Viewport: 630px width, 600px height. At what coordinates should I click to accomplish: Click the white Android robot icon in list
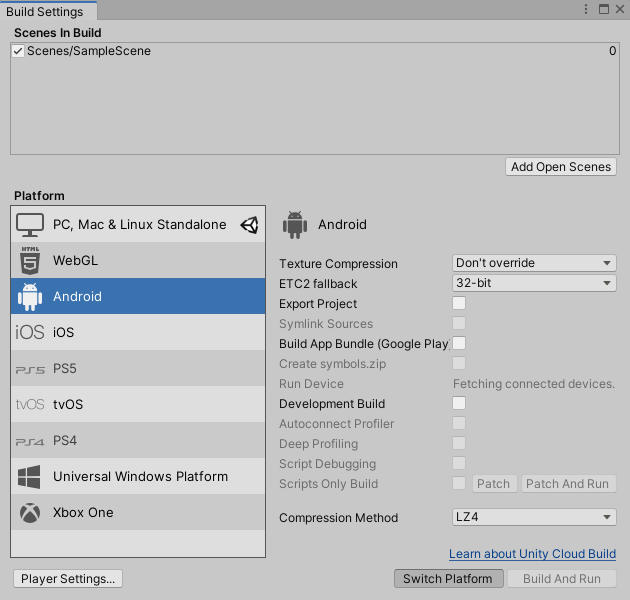point(30,297)
